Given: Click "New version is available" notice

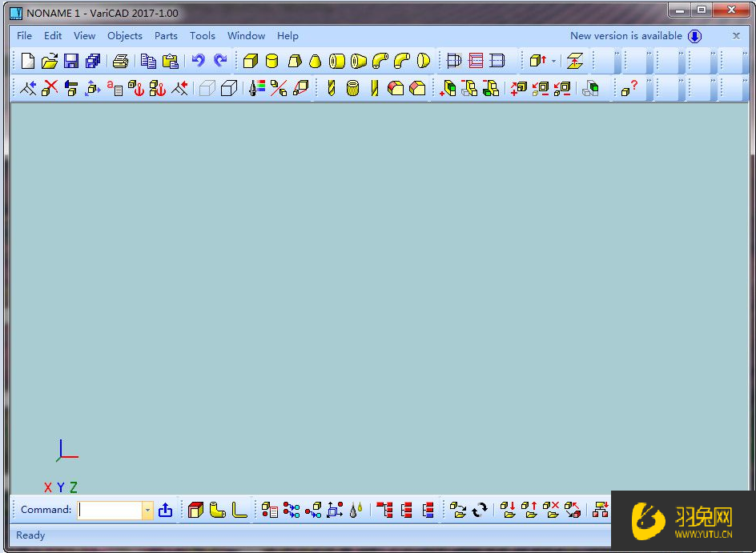Looking at the screenshot, I should [x=626, y=35].
